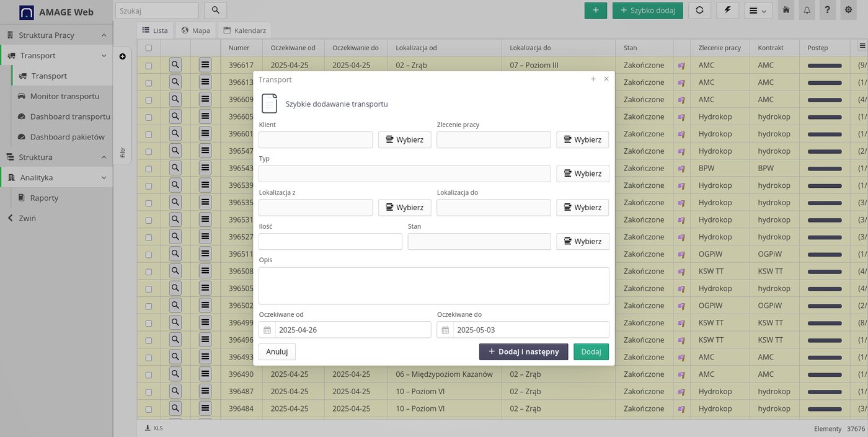Click the Oczekiwane od calendar icon

click(267, 330)
